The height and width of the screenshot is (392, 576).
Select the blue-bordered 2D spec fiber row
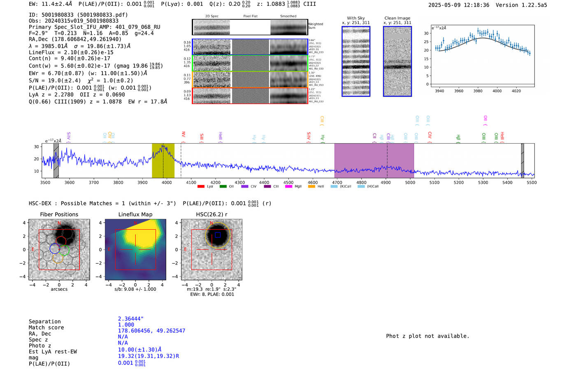(250, 47)
